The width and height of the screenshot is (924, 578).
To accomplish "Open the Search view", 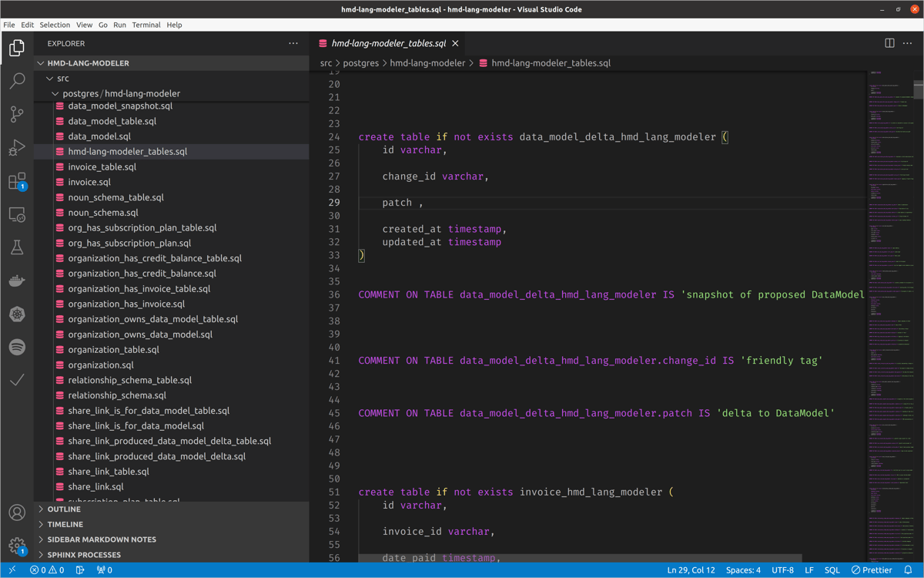I will (x=17, y=80).
